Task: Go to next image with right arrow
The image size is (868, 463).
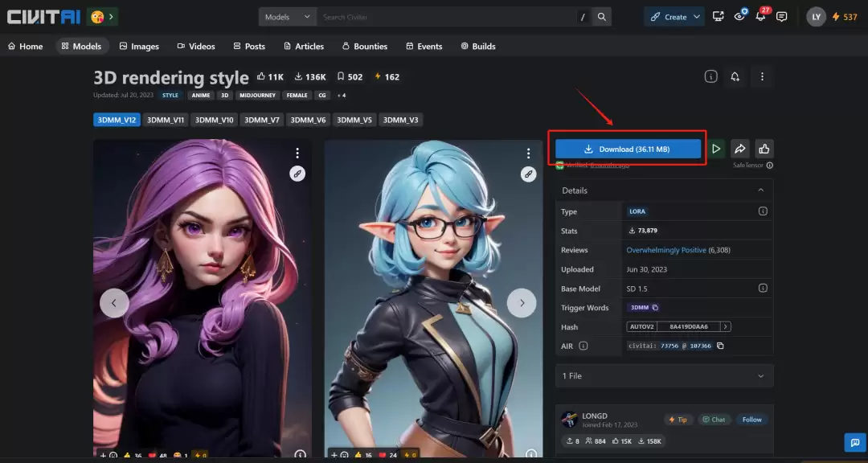Action: (x=522, y=303)
